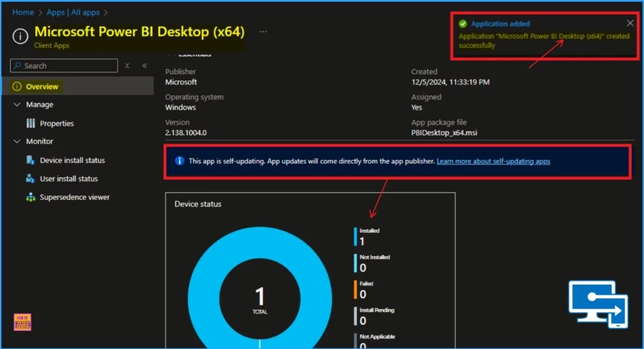Click the Publisher value Microsoft
Screen dimensions: 644x349
tap(180, 82)
